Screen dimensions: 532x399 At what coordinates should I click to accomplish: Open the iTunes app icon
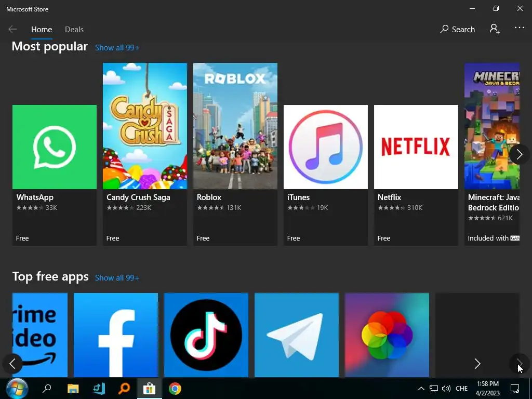(x=326, y=147)
